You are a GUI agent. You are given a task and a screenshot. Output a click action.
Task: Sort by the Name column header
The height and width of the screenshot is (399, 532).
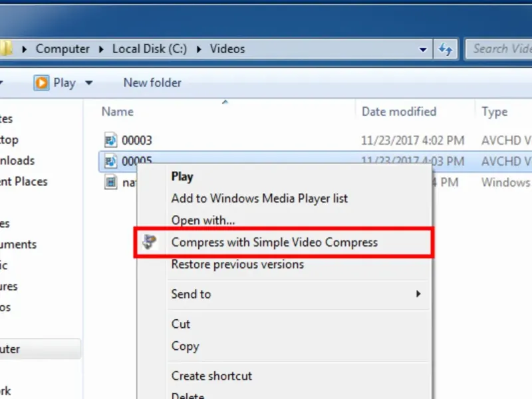coord(118,112)
